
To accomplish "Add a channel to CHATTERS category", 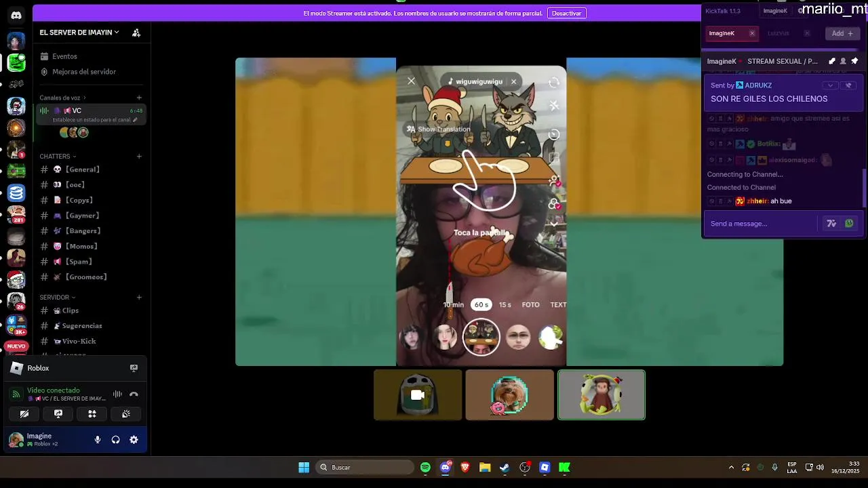I will coord(139,157).
